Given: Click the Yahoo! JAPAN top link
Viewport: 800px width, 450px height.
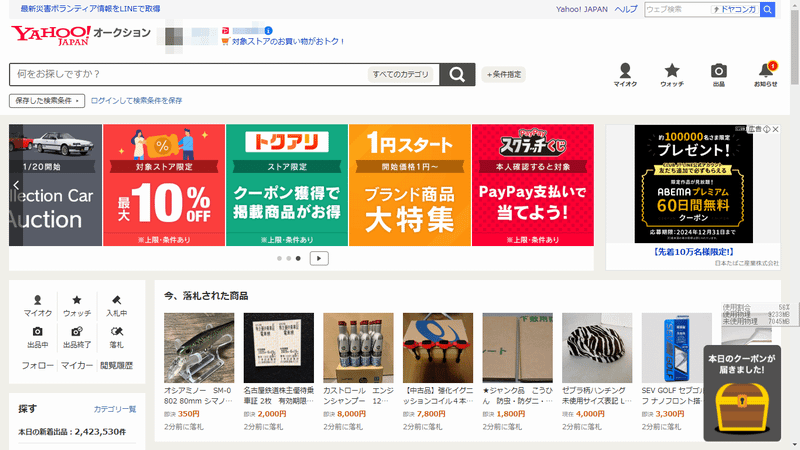Looking at the screenshot, I should pyautogui.click(x=582, y=9).
